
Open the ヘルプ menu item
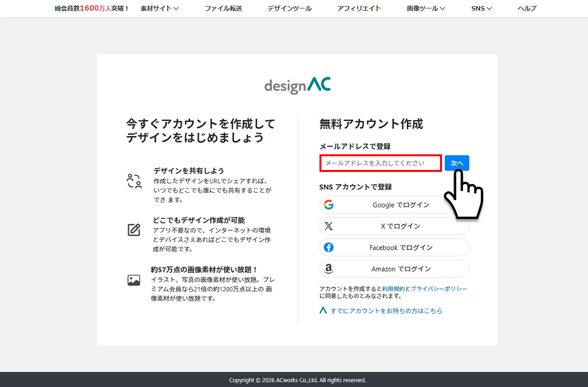[527, 8]
